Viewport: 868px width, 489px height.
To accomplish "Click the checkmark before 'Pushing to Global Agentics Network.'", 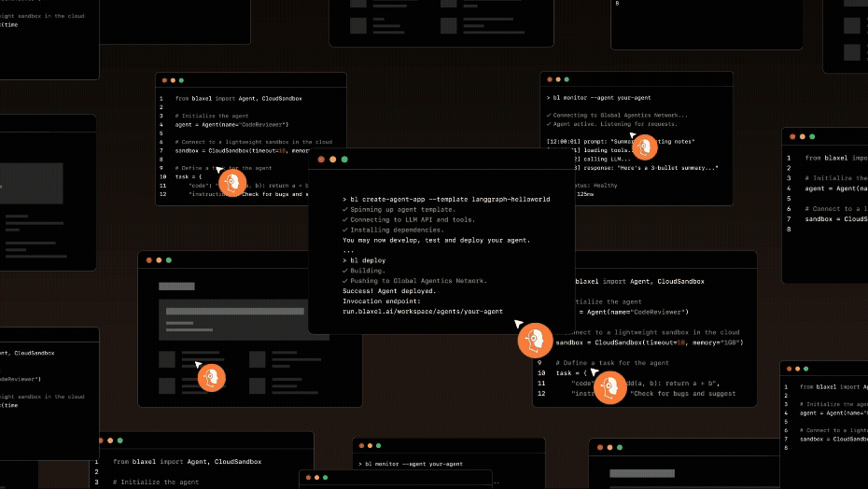I will [x=345, y=281].
